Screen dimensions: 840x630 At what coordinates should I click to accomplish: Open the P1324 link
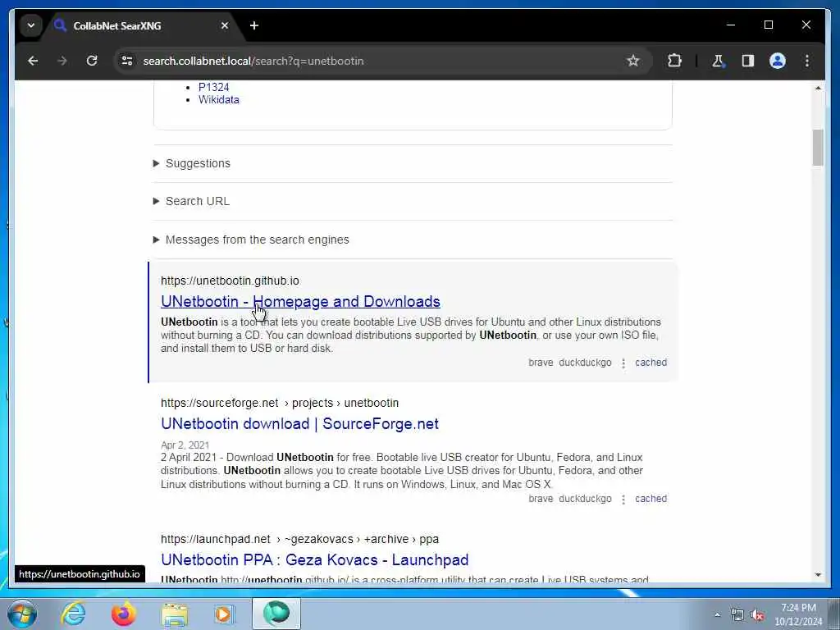point(214,87)
